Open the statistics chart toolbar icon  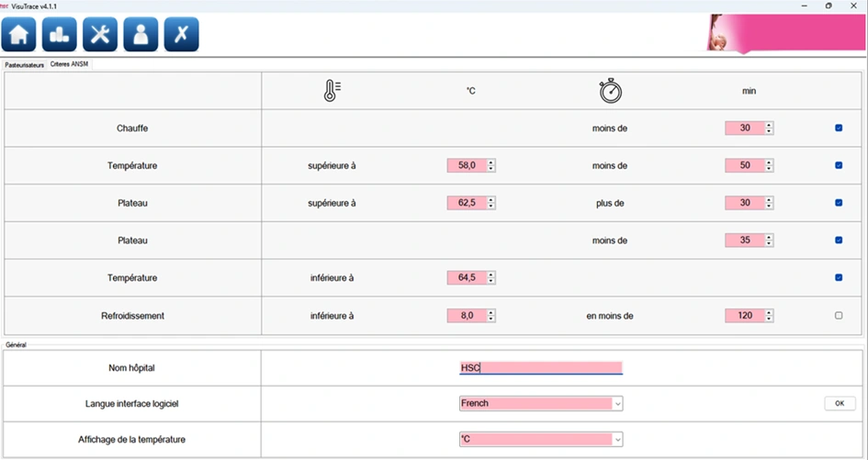(59, 34)
